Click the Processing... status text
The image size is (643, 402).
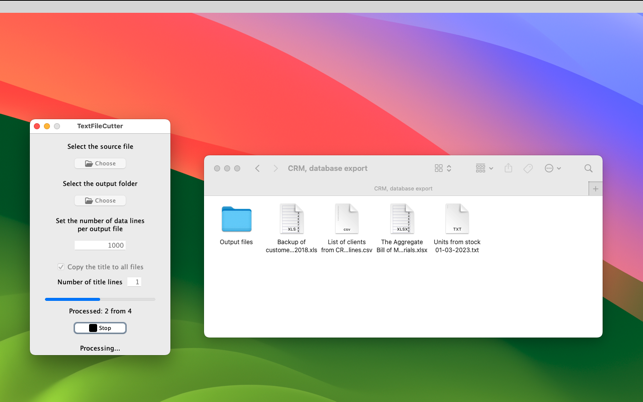tap(100, 348)
